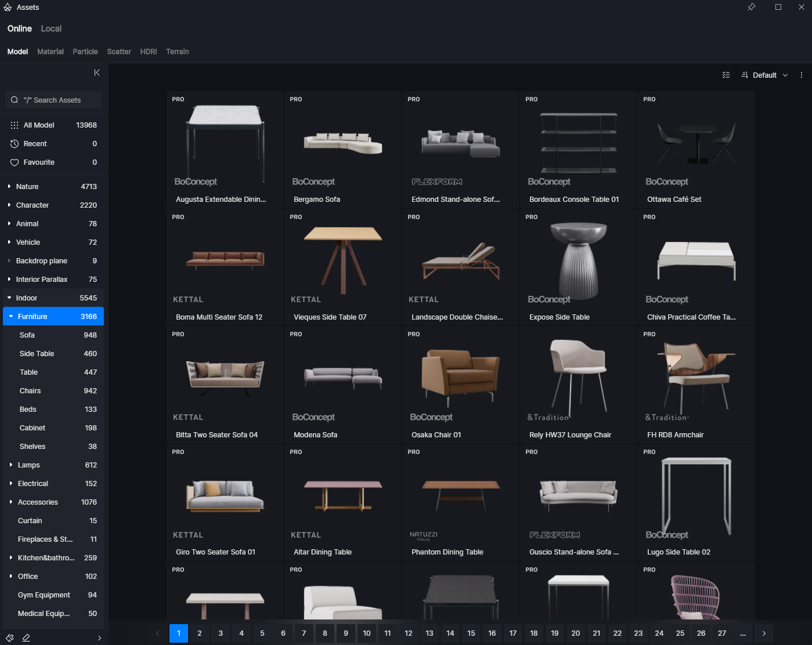Screen dimensions: 812x645
Task: Expand the Lamps subcategory
Action: coord(11,465)
